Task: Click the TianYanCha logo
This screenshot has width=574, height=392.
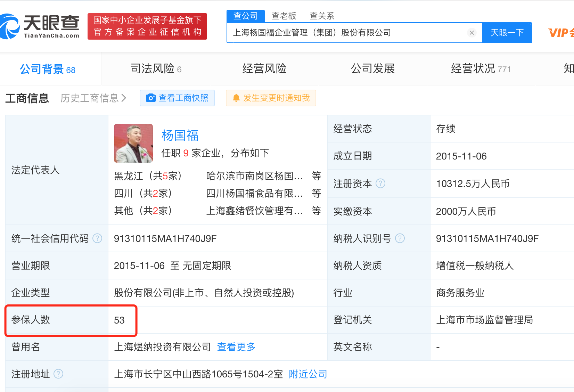Action: 40,26
